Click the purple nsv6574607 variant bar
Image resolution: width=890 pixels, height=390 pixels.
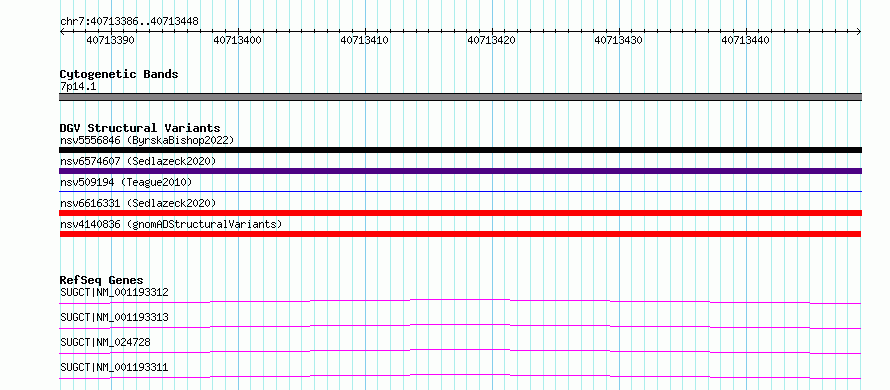click(x=460, y=171)
